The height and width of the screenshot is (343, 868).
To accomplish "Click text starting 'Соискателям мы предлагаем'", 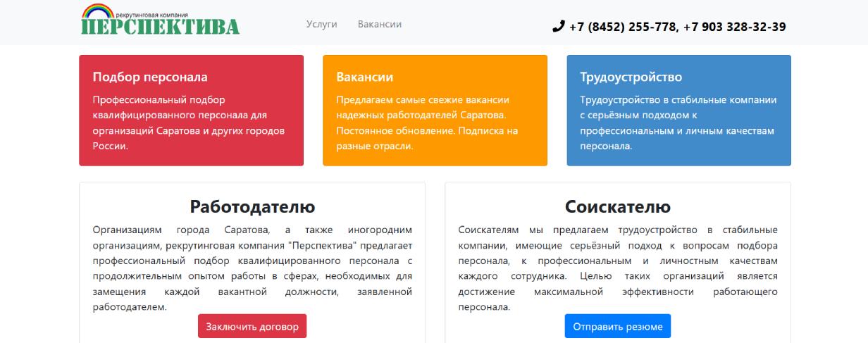I will click(618, 268).
